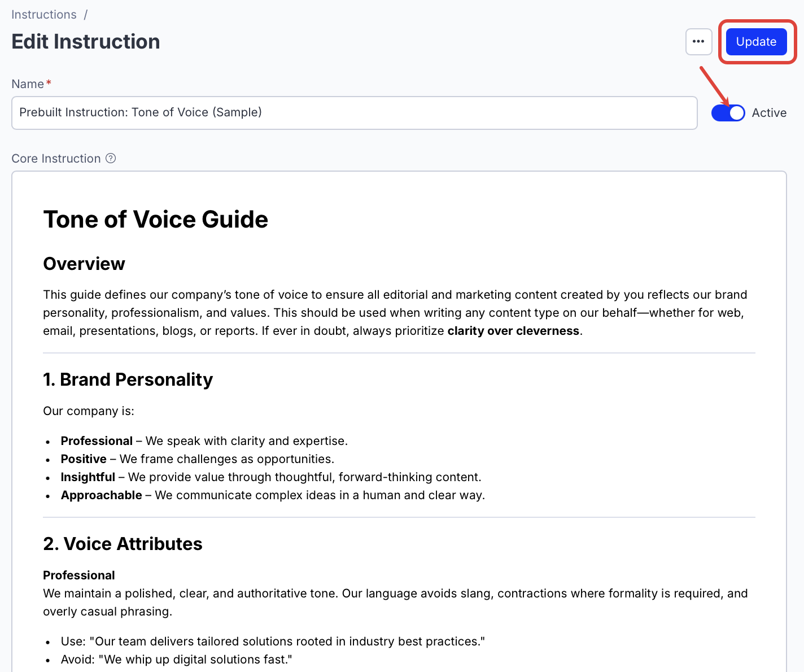The image size is (804, 672).
Task: Disable the Active toggle
Action: click(x=728, y=112)
